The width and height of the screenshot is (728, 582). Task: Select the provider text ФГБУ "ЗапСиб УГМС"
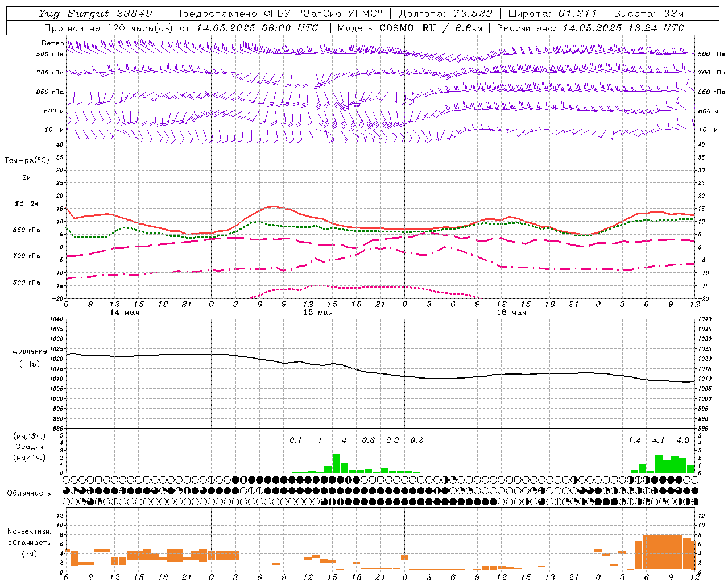(x=324, y=14)
